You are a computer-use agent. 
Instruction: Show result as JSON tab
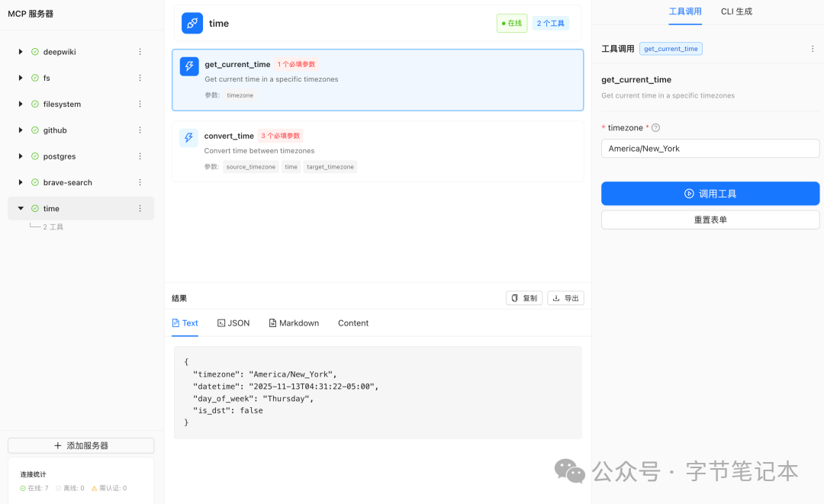point(233,323)
